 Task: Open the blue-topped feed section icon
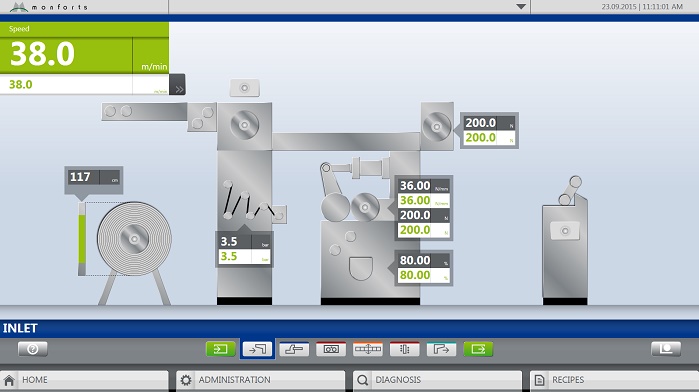pyautogui.click(x=294, y=349)
